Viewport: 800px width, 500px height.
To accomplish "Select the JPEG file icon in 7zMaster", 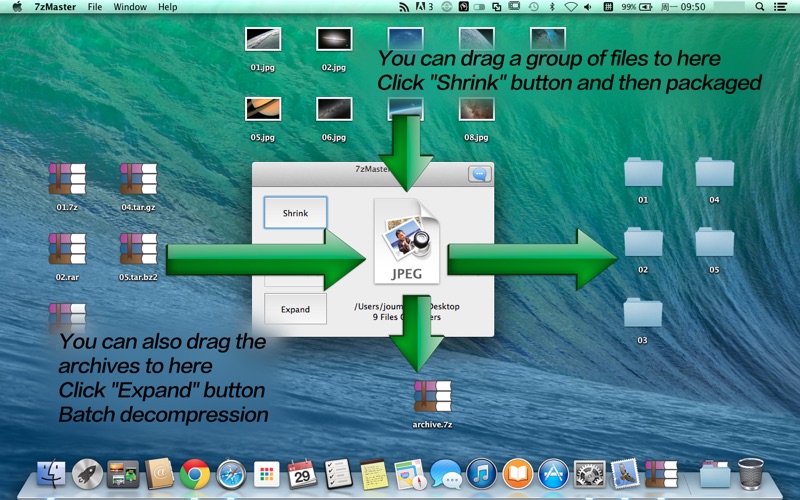I will pyautogui.click(x=407, y=241).
